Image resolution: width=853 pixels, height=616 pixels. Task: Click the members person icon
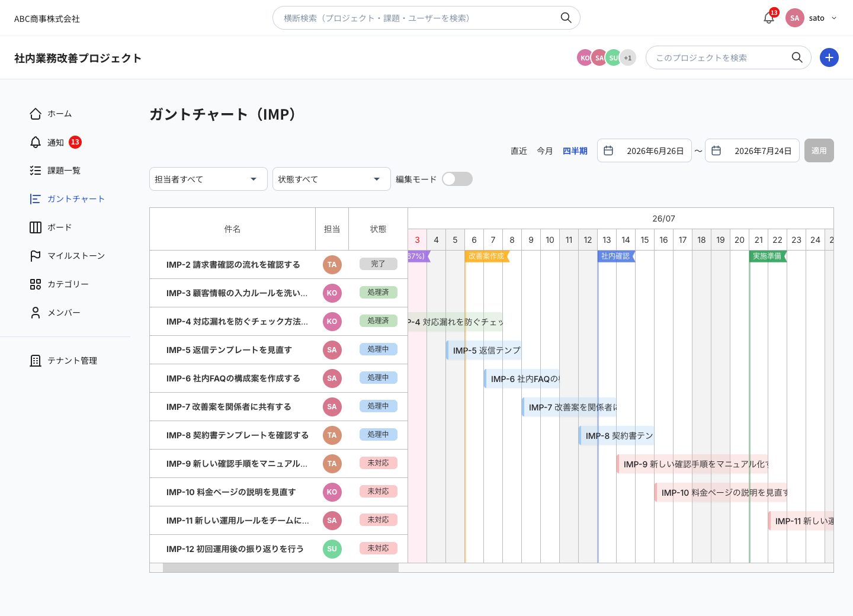tap(36, 313)
